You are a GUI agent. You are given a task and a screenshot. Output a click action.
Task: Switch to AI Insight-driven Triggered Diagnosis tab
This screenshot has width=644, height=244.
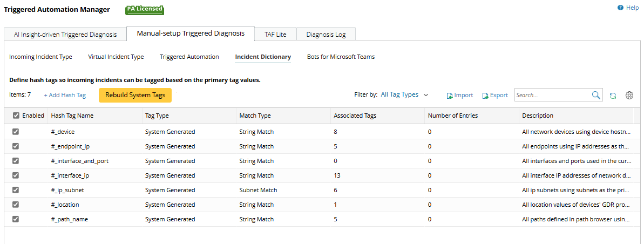click(65, 35)
